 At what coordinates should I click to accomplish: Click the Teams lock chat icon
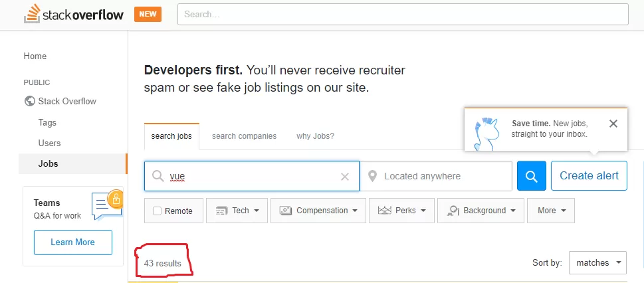[107, 204]
